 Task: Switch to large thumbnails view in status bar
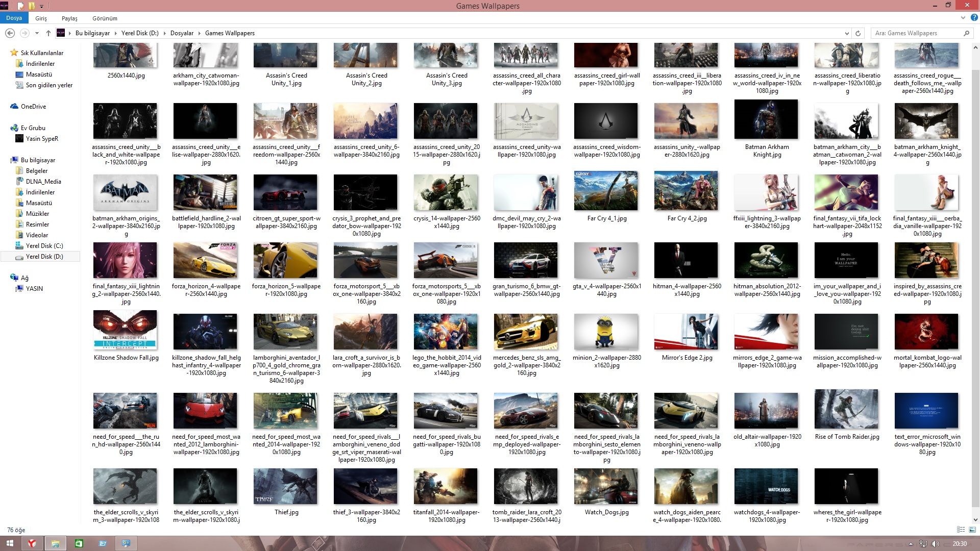pyautogui.click(x=972, y=530)
